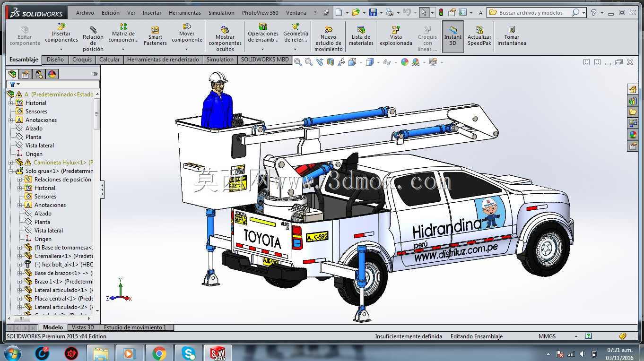Expand Camioneta Hylux<1> tree node
Screen dimensions: 644x361
click(10, 163)
